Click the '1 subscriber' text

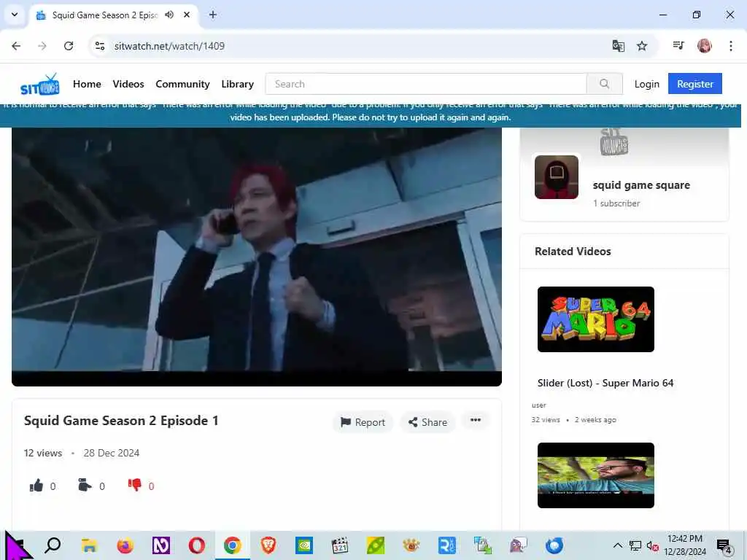pyautogui.click(x=616, y=203)
